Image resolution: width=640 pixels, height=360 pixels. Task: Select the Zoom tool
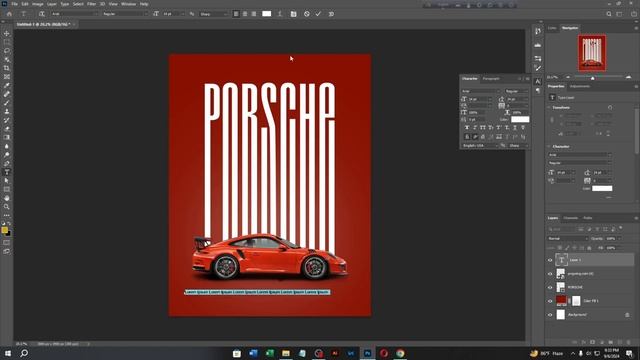tap(7, 207)
